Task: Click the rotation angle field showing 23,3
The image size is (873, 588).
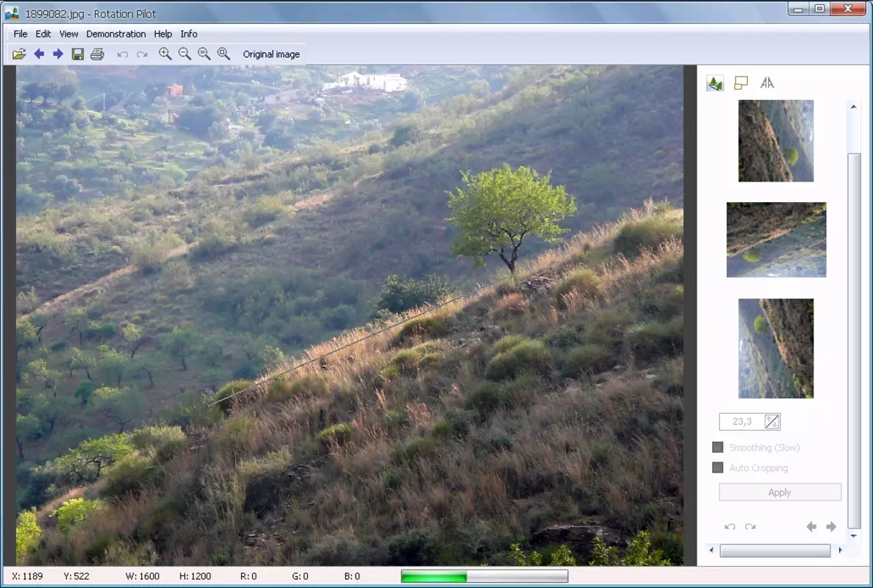Action: [x=742, y=421]
